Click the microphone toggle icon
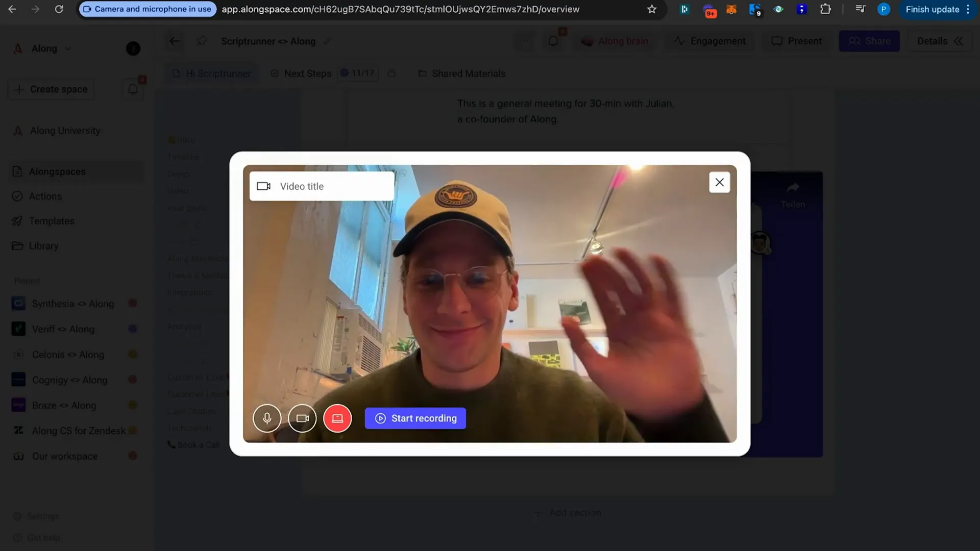980x551 pixels. click(266, 418)
